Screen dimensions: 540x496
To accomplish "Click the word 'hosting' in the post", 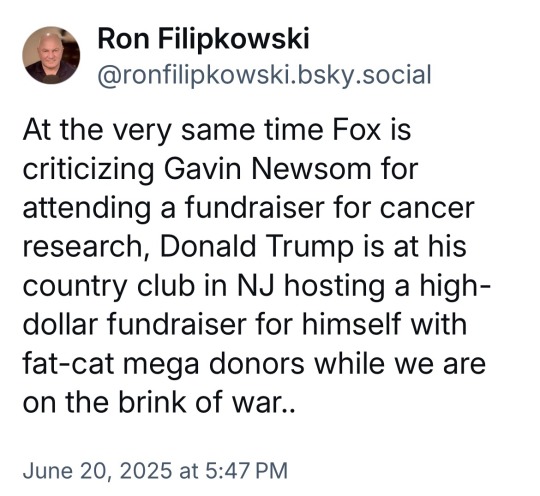I will tap(334, 287).
